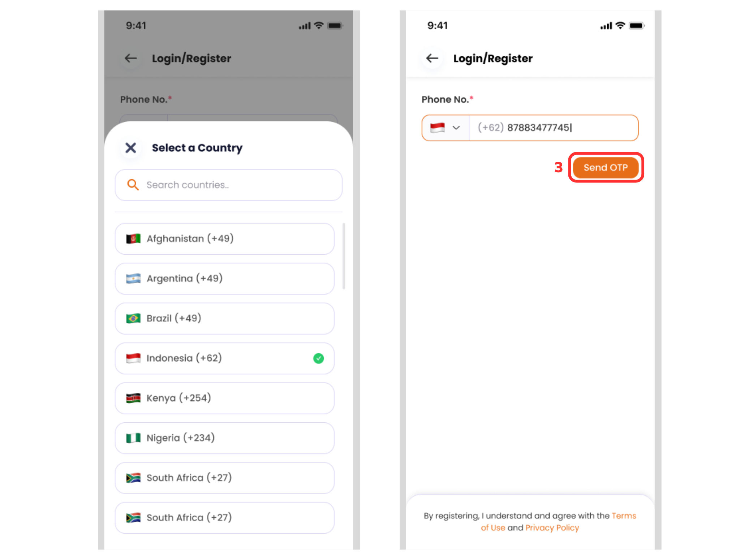Image resolution: width=740 pixels, height=560 pixels.
Task: Tap the back arrow on the right screen
Action: [432, 58]
